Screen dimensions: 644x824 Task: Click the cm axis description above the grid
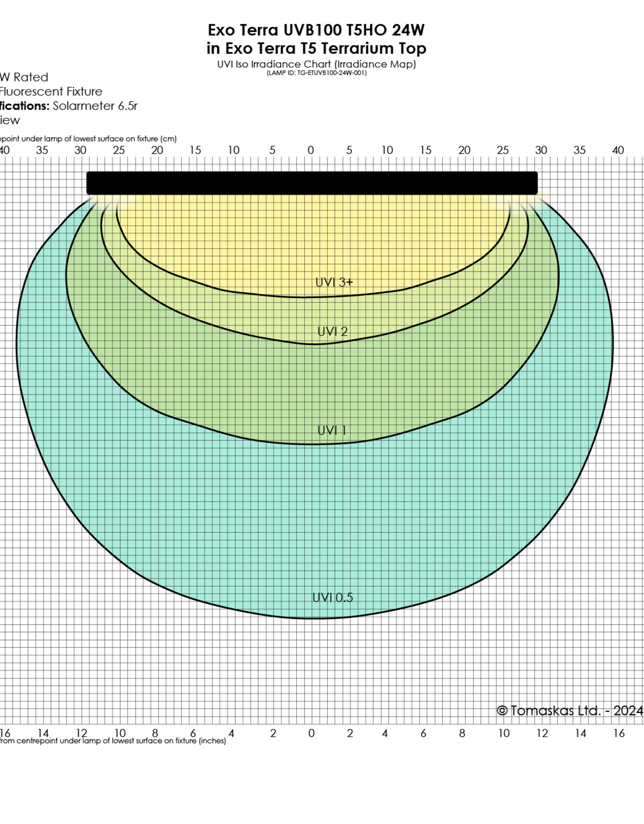[88, 139]
